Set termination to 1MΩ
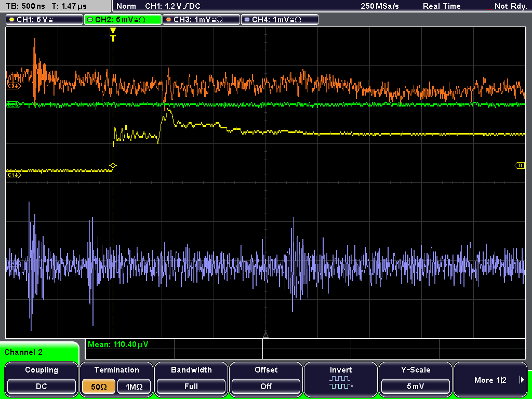 click(134, 387)
